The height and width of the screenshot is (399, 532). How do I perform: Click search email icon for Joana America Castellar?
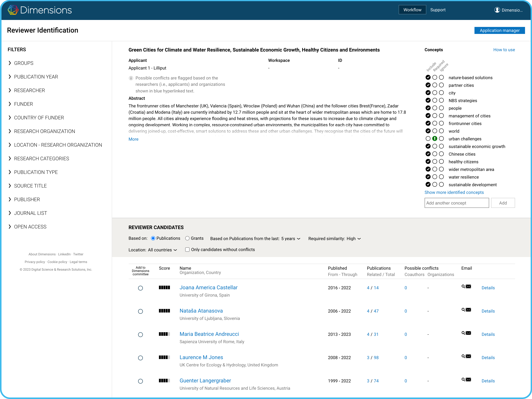point(463,286)
